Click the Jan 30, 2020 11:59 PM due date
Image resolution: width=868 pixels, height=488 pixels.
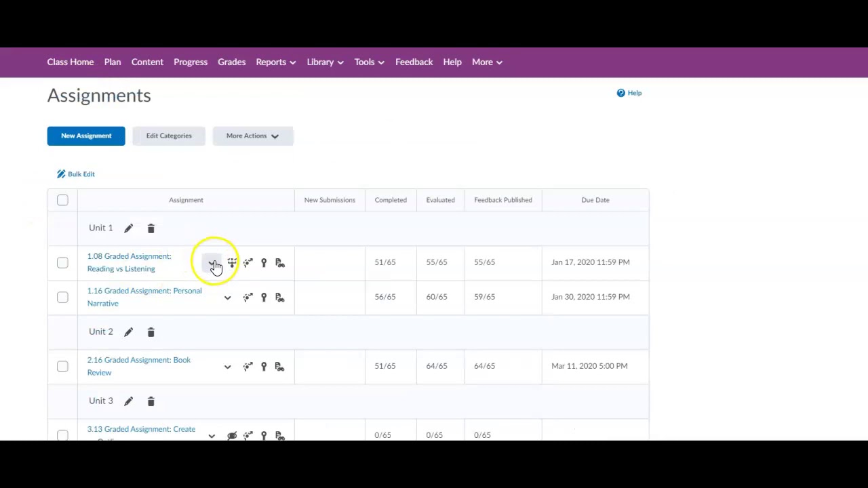point(591,297)
